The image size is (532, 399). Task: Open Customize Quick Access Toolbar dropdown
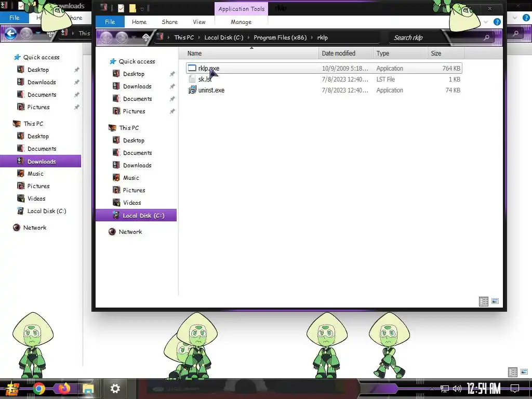click(x=142, y=9)
